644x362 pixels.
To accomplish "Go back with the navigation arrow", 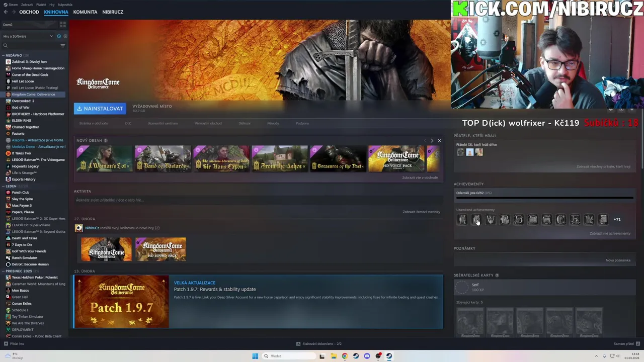I will coord(6,12).
